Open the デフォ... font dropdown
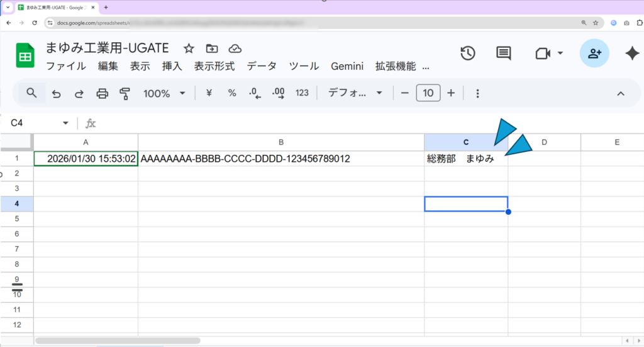The width and height of the screenshot is (644, 347). [355, 93]
